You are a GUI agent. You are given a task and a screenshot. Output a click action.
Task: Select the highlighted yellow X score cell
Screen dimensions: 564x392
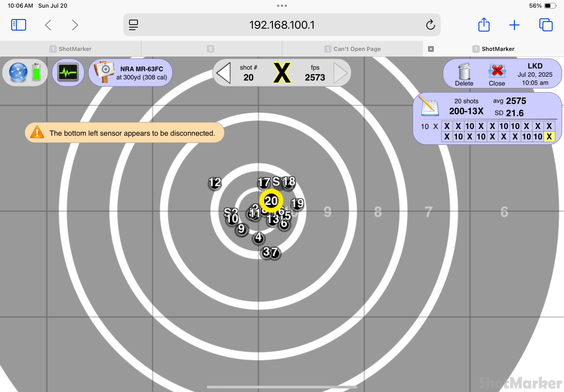(549, 136)
